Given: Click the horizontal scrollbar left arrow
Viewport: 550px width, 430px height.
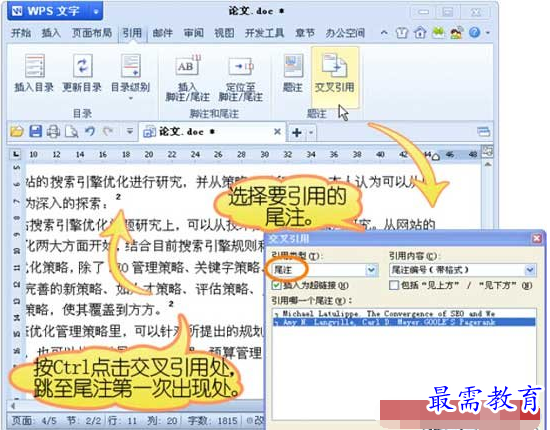Looking at the screenshot, I should coord(13,406).
